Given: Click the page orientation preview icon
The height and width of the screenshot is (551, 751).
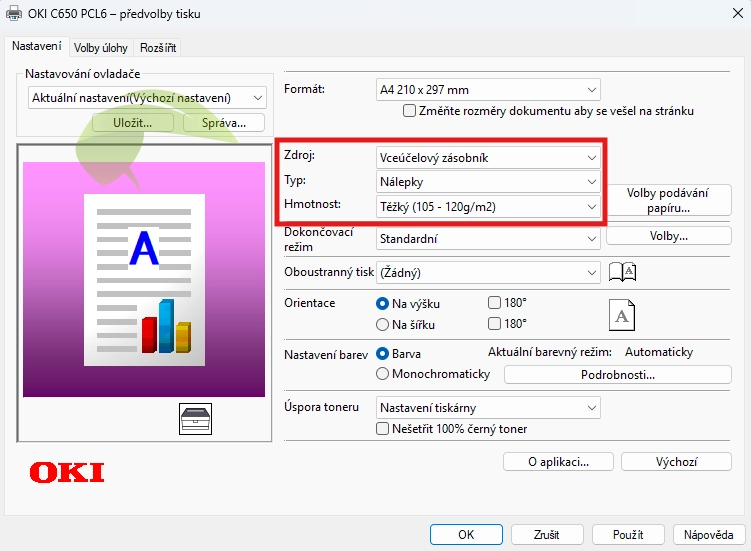Looking at the screenshot, I should 622,314.
